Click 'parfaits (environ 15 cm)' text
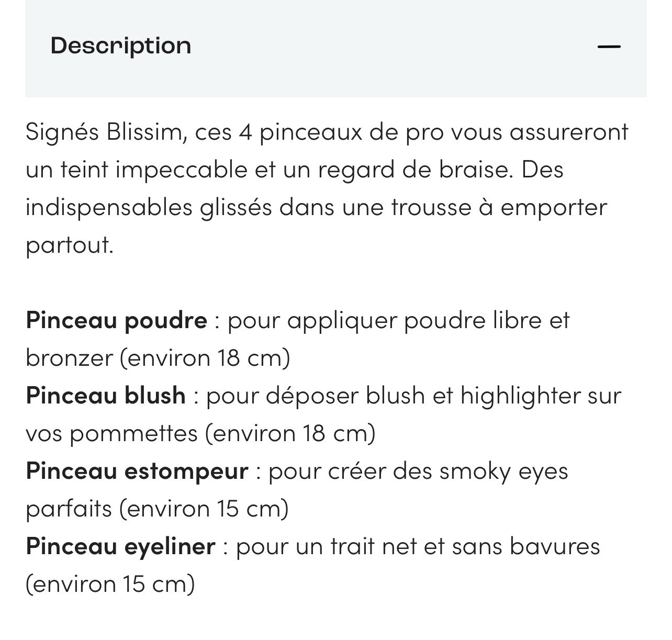The image size is (672, 640). point(157,509)
